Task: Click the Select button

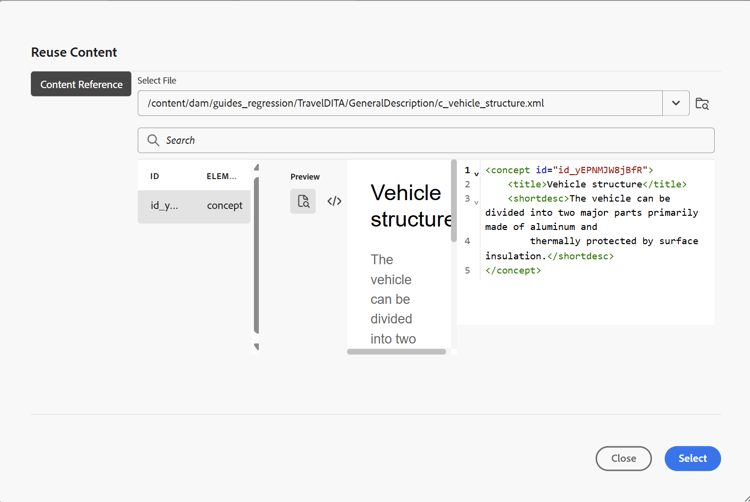Action: tap(693, 458)
